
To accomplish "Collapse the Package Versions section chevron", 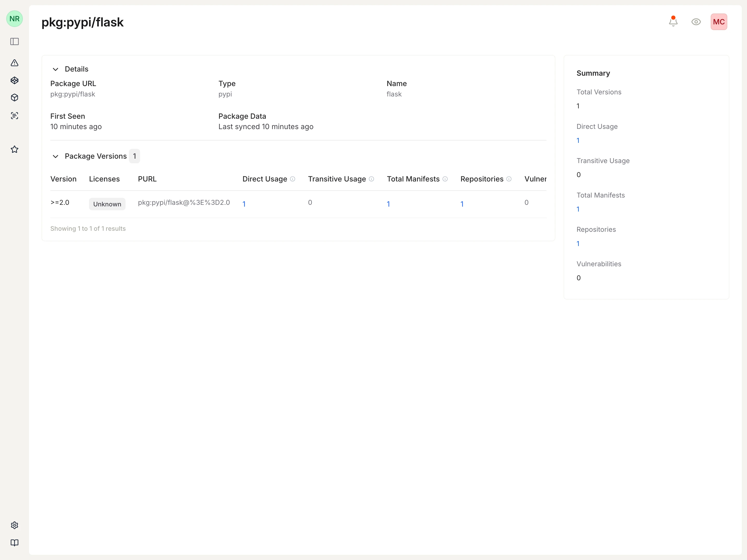I will (x=56, y=156).
